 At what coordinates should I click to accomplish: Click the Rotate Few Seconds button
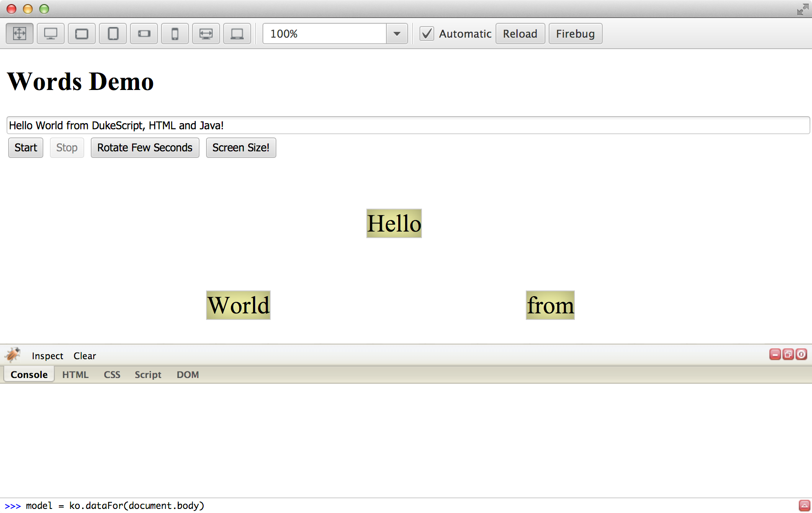pos(145,148)
